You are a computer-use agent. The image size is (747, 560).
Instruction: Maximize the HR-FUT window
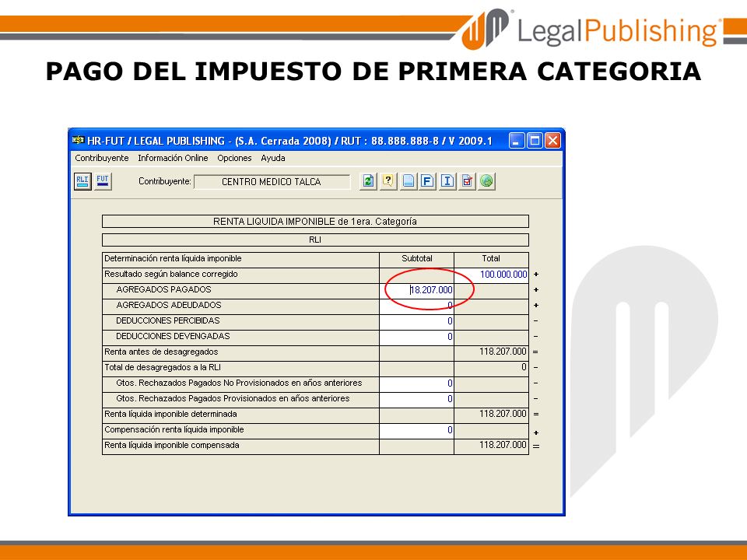(535, 141)
